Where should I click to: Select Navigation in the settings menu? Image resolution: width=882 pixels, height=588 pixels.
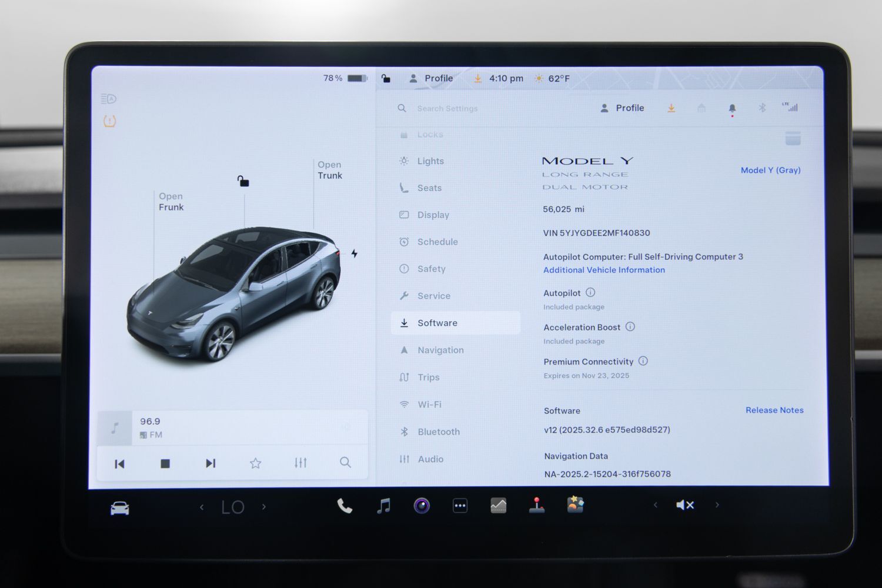pos(440,350)
